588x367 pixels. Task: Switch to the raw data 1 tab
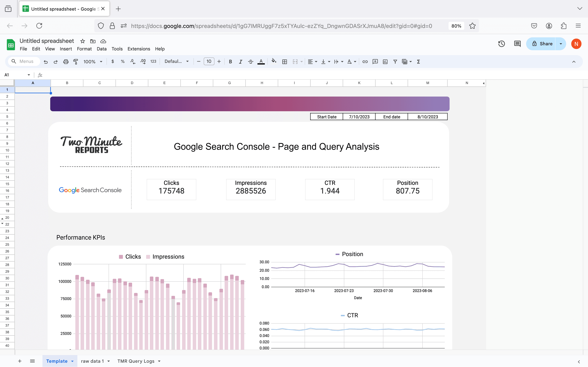point(92,361)
